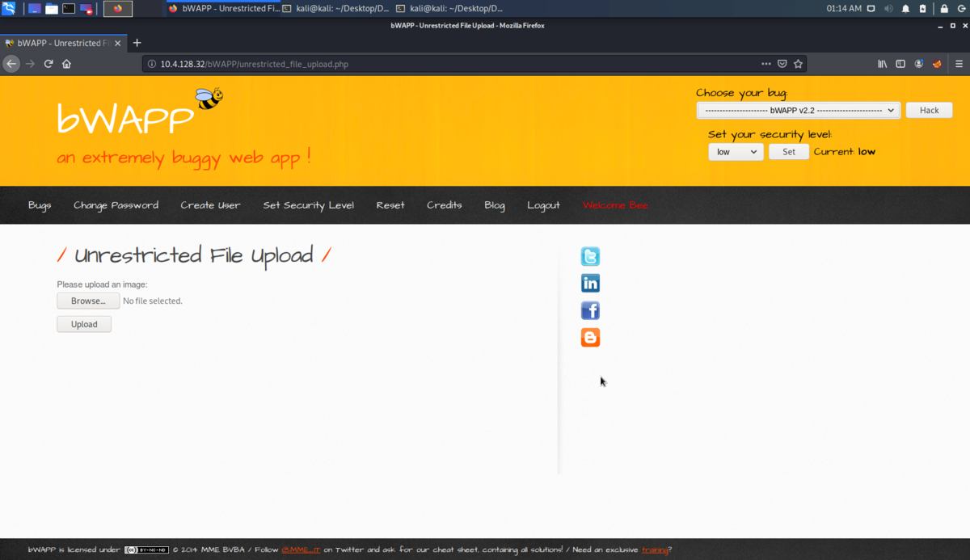Screen dimensions: 970x560
Task: Click the 'No file selected.' text
Action: click(x=153, y=301)
